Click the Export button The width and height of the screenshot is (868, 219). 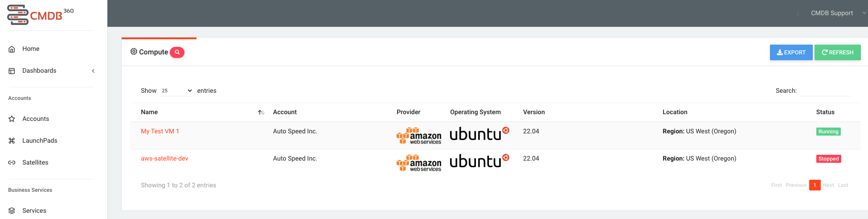pos(791,52)
